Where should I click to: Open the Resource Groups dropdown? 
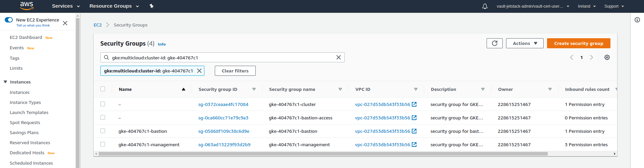[x=114, y=6]
